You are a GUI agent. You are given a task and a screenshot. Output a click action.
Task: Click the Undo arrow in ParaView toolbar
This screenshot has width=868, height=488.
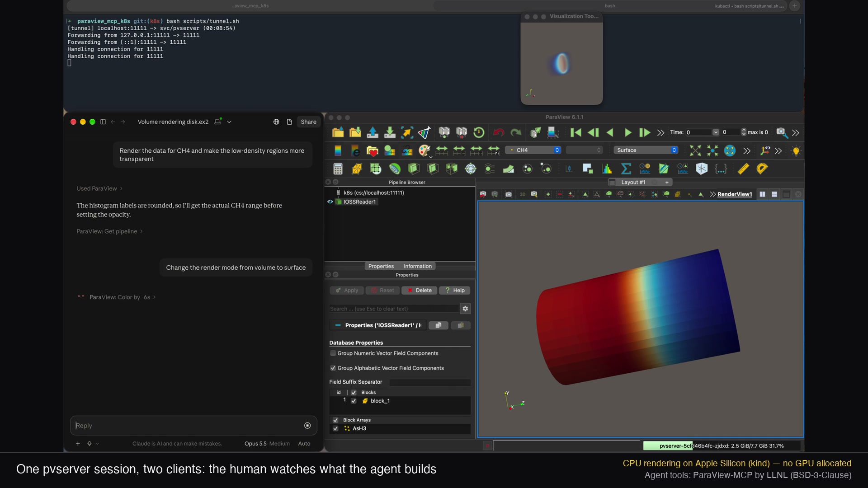[499, 132]
